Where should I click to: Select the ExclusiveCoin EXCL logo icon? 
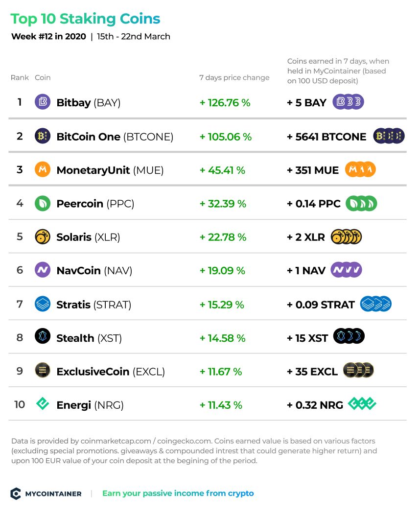click(x=43, y=370)
